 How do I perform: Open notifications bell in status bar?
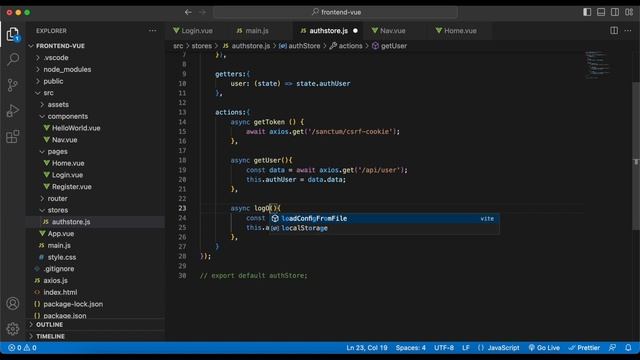628,348
